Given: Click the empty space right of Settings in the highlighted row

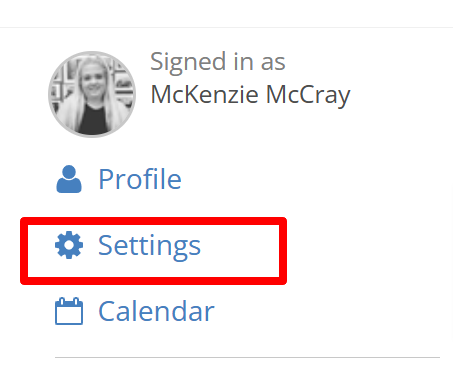Looking at the screenshot, I should pos(240,251).
